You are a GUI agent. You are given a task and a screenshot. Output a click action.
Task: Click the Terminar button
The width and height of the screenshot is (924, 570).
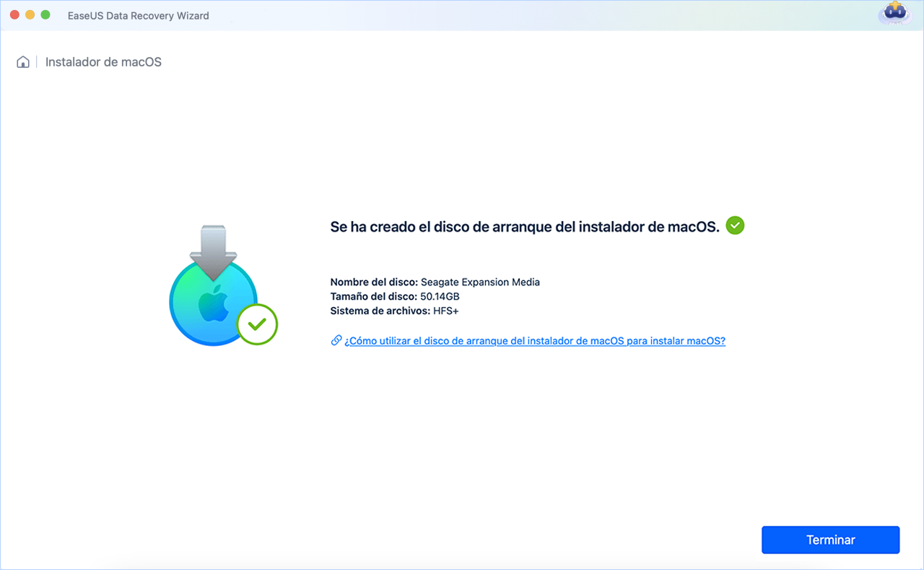click(x=830, y=540)
